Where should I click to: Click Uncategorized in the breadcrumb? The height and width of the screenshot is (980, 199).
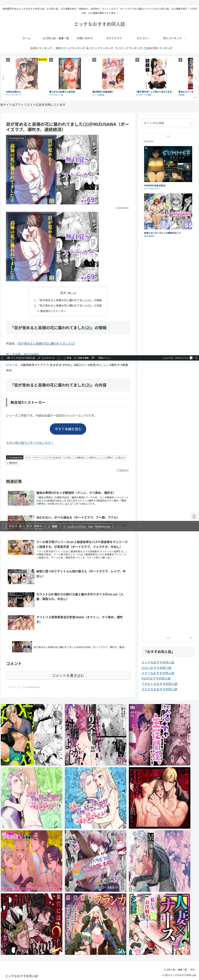coord(32,687)
